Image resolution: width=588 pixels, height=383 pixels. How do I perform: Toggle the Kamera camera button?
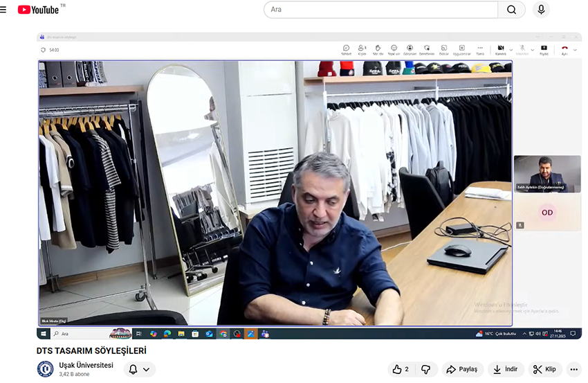click(x=501, y=49)
